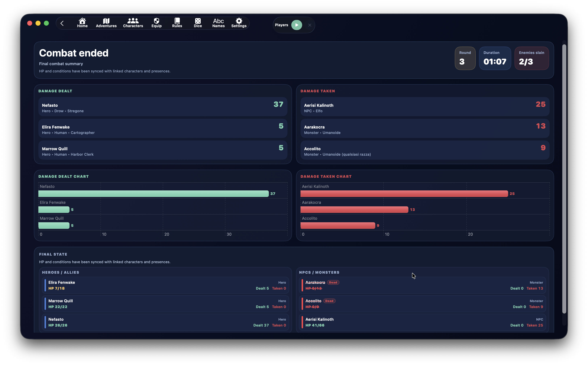Select Elira Fenwake in Heroes list
This screenshot has height=366, width=588.
165,285
